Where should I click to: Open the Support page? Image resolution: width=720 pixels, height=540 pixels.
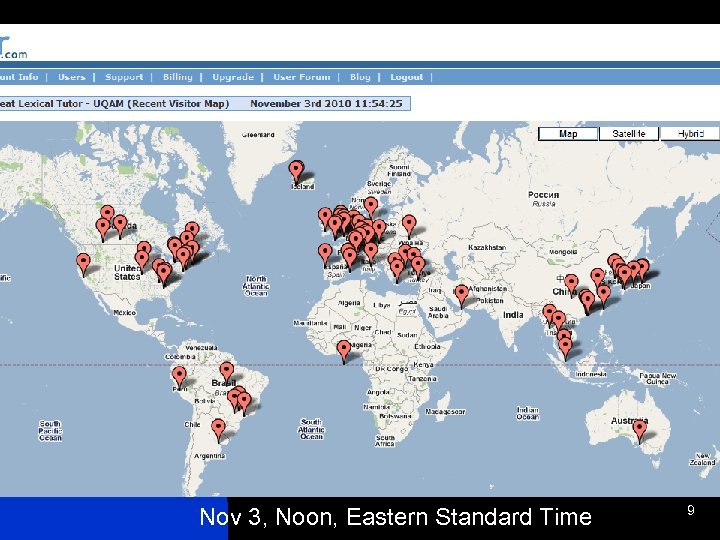click(x=124, y=77)
